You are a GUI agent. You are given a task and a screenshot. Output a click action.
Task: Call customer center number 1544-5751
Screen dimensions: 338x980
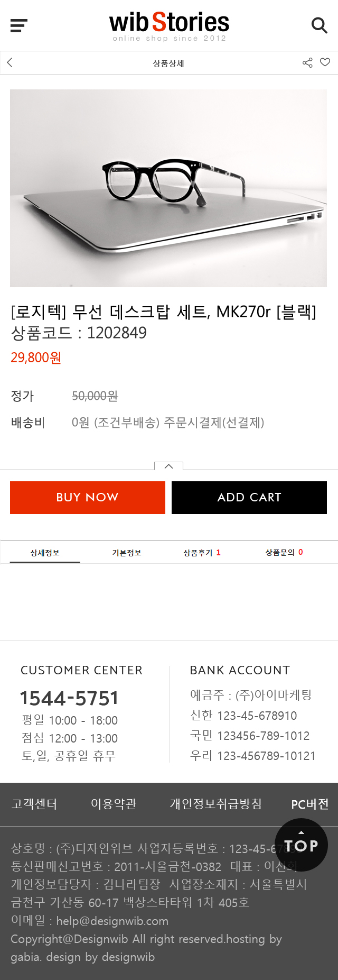point(69,698)
